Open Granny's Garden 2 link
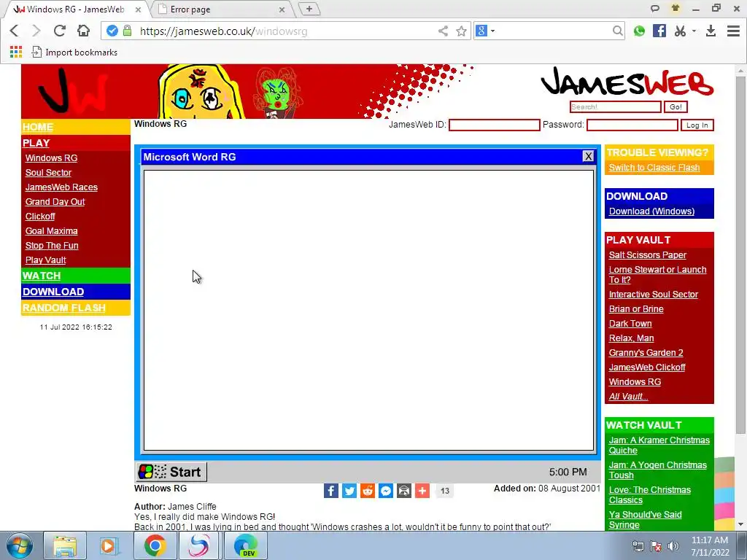 pos(646,353)
